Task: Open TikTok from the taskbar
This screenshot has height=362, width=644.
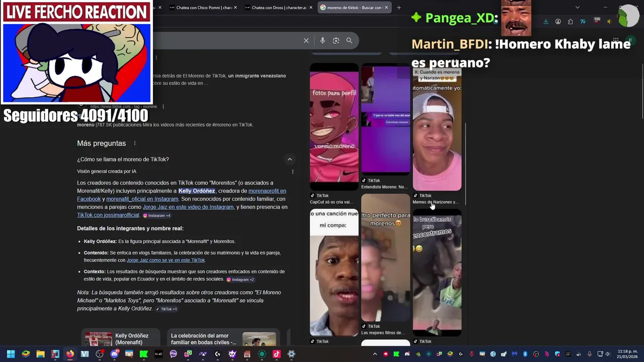Action: coord(276,354)
